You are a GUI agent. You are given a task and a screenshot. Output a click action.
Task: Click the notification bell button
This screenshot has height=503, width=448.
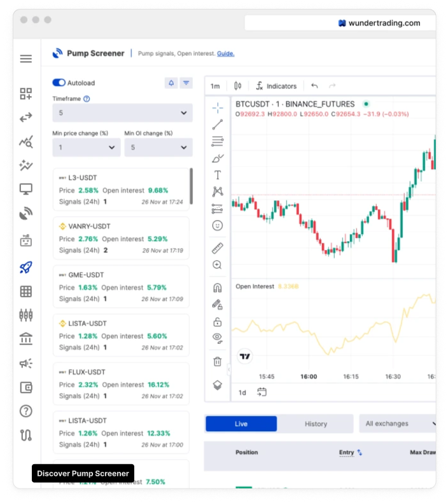coord(171,83)
